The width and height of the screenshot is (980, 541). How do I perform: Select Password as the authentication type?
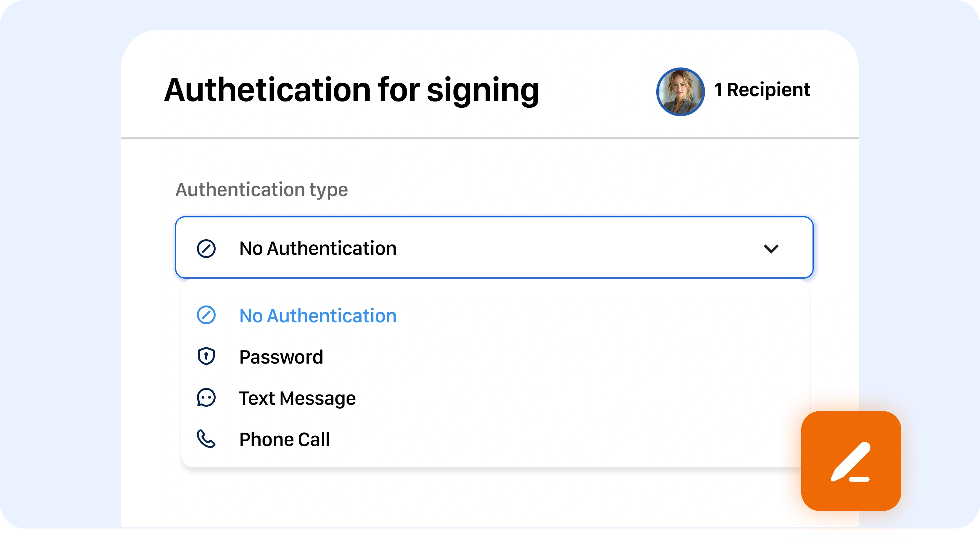click(x=281, y=357)
